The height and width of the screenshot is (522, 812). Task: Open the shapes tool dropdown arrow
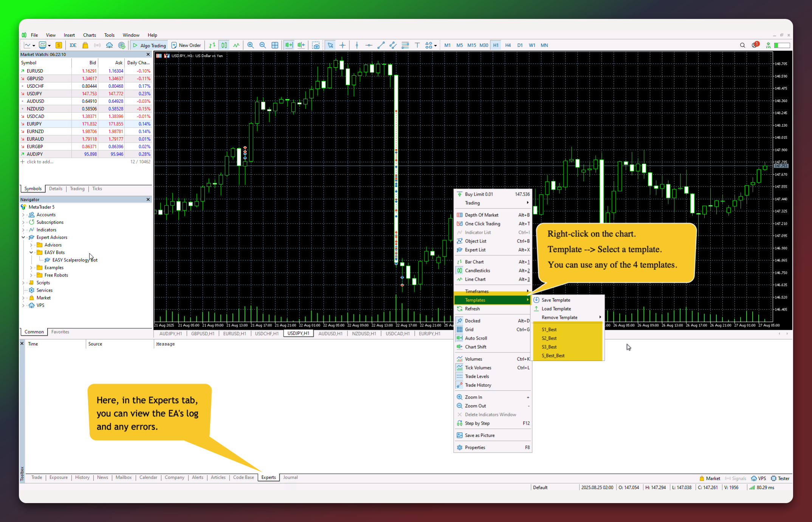[435, 46]
